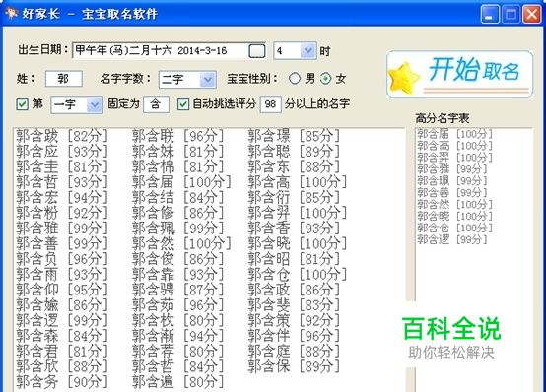Select name 郭含联 [96分] in results

click(x=178, y=136)
